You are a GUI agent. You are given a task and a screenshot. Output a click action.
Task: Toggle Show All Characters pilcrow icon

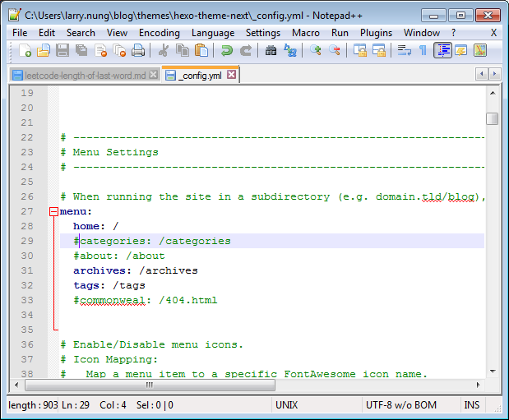pos(423,51)
